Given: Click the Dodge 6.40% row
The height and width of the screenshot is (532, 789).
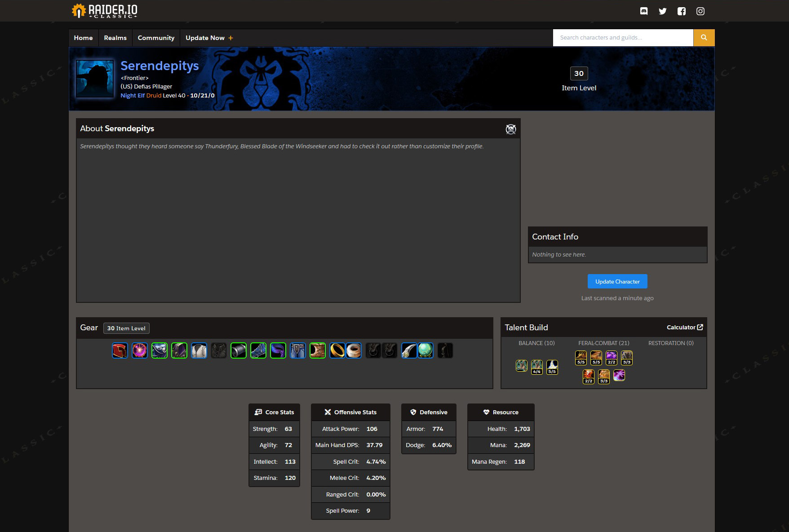Looking at the screenshot, I should click(429, 445).
